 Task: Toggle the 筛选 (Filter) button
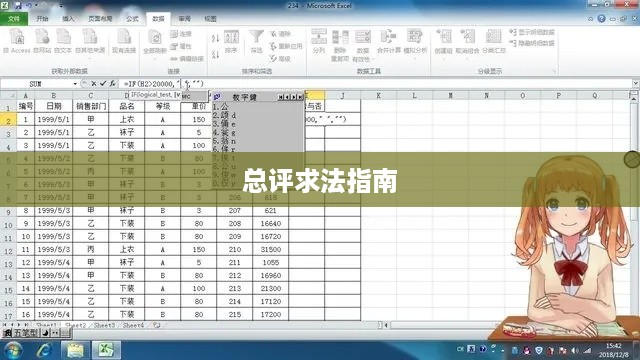[x=256, y=42]
